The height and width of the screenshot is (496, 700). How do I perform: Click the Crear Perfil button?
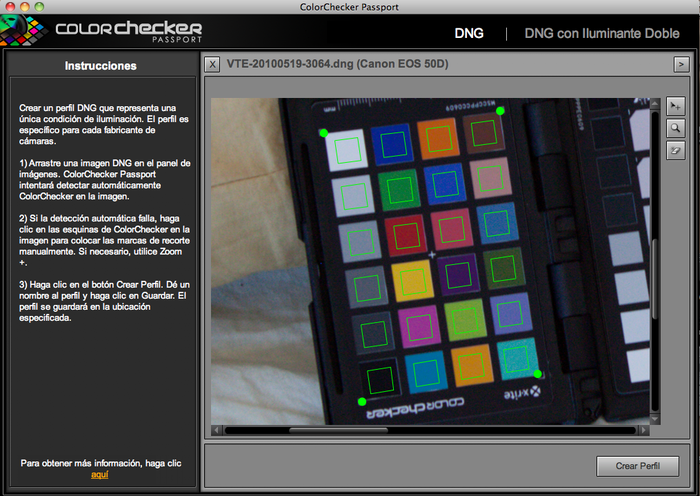click(x=638, y=466)
